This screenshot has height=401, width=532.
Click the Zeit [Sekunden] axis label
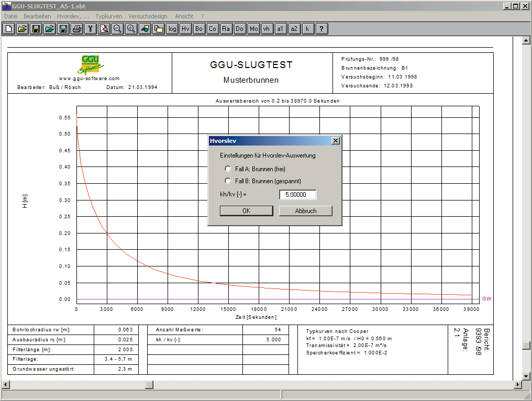click(256, 317)
